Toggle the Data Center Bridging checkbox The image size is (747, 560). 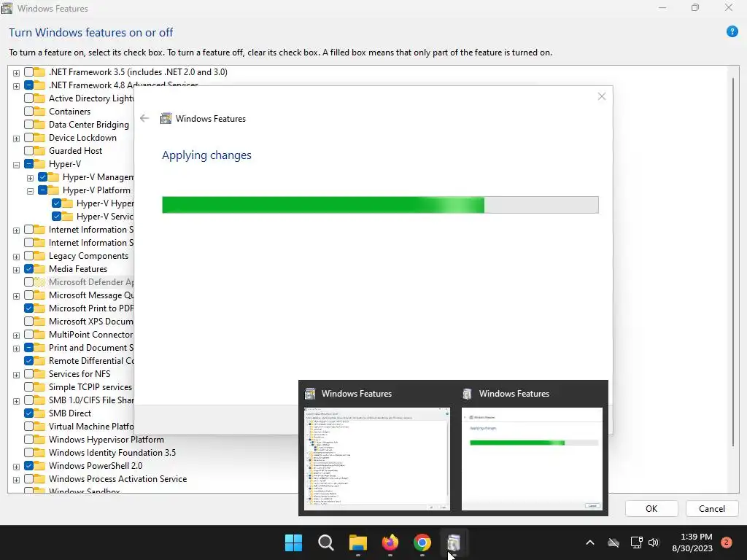28,124
